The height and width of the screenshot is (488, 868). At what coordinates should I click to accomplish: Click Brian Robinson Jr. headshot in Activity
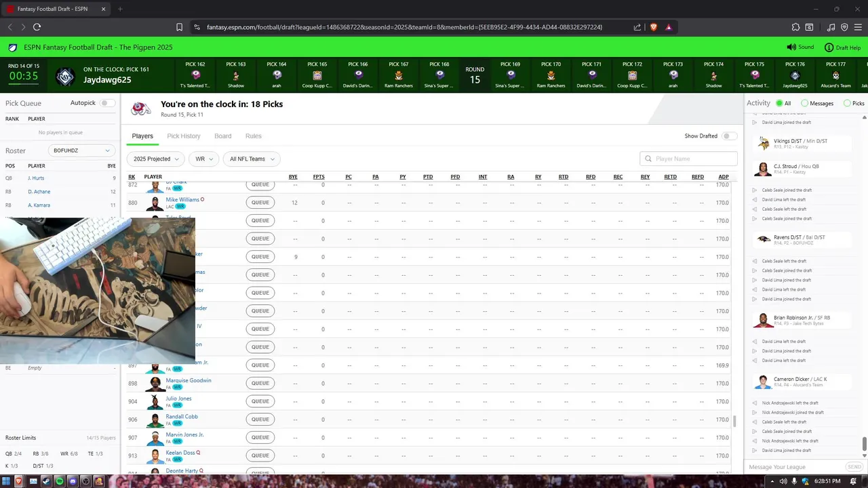click(764, 320)
